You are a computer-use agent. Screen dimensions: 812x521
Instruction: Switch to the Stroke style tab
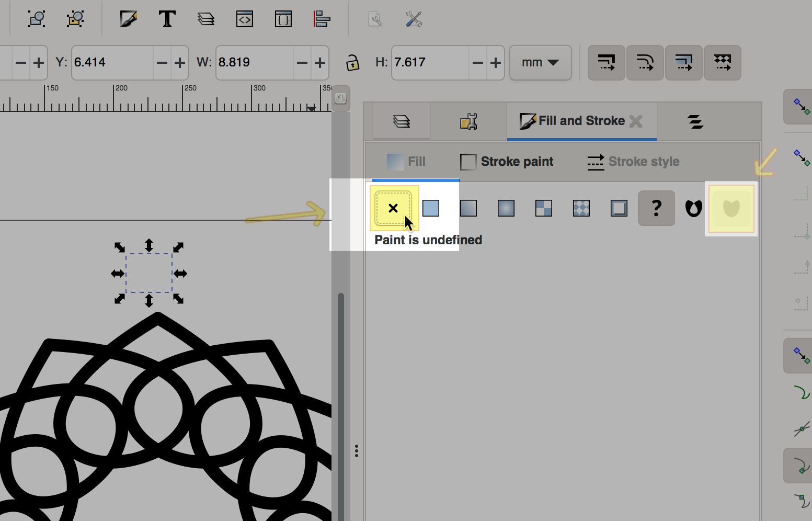[x=633, y=162]
